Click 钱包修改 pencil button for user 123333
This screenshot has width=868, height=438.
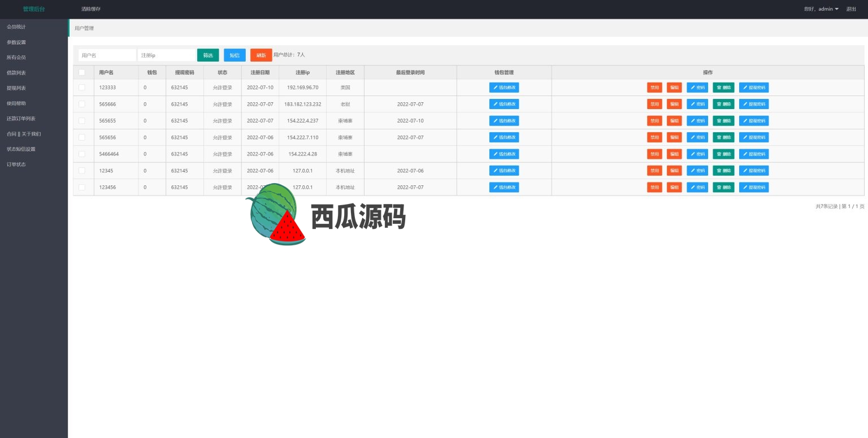pos(504,88)
